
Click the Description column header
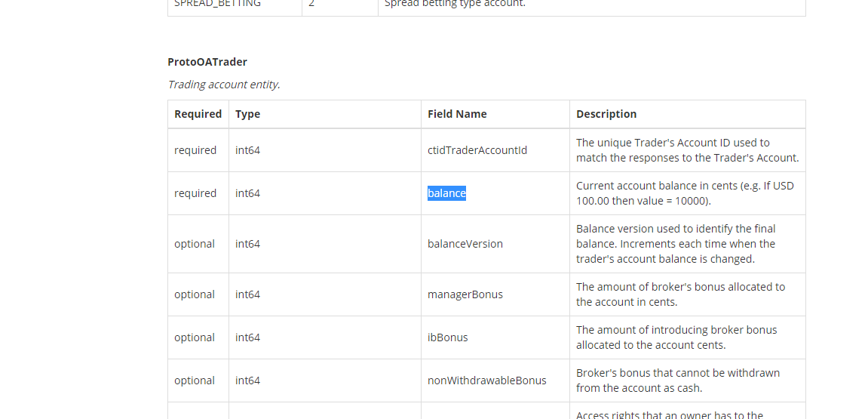(x=606, y=114)
